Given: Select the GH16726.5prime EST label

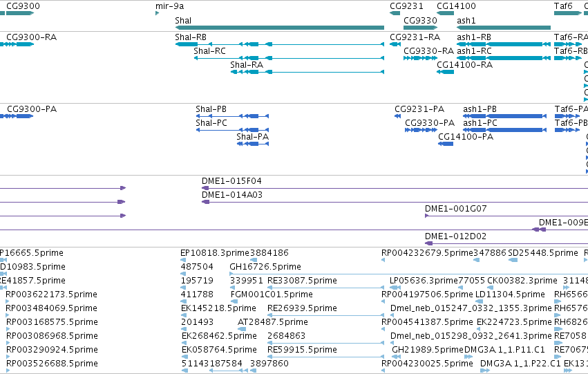Looking at the screenshot, I should 265,267.
